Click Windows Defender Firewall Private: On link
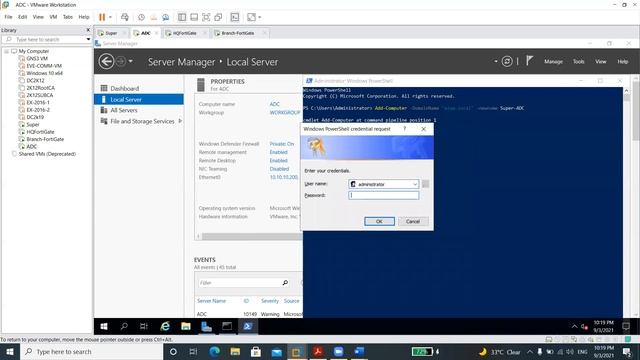Image resolution: width=640 pixels, height=360 pixels. pyautogui.click(x=282, y=144)
